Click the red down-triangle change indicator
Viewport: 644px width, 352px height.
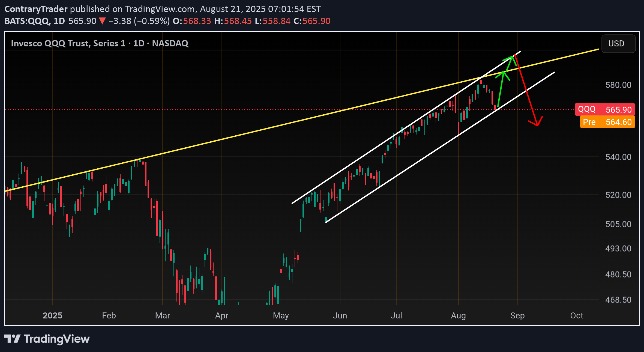coord(102,21)
